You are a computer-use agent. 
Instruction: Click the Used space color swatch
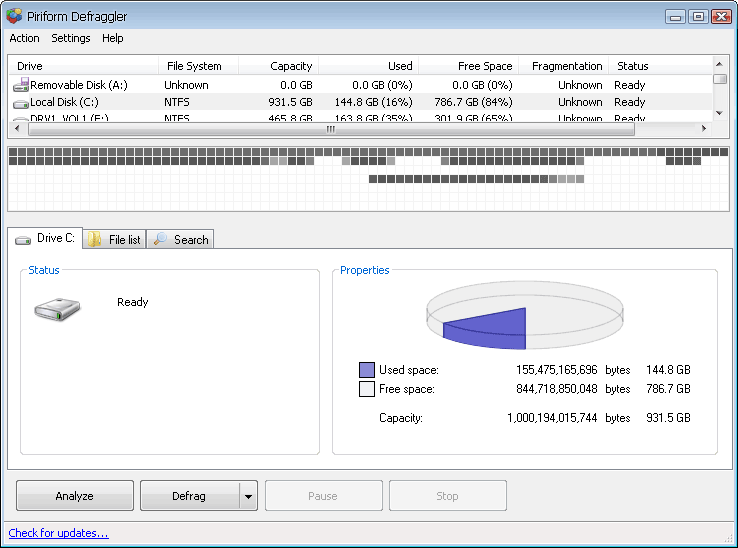[x=367, y=370]
